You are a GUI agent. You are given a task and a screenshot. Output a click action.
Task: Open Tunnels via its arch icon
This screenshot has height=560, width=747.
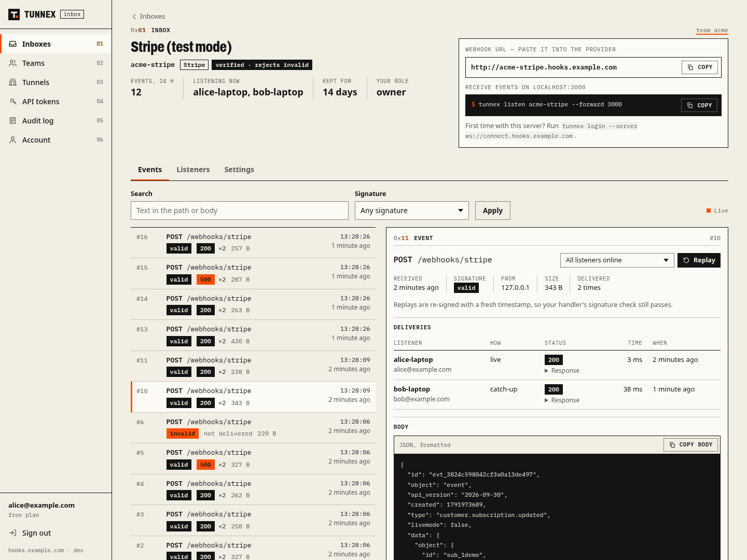13,82
